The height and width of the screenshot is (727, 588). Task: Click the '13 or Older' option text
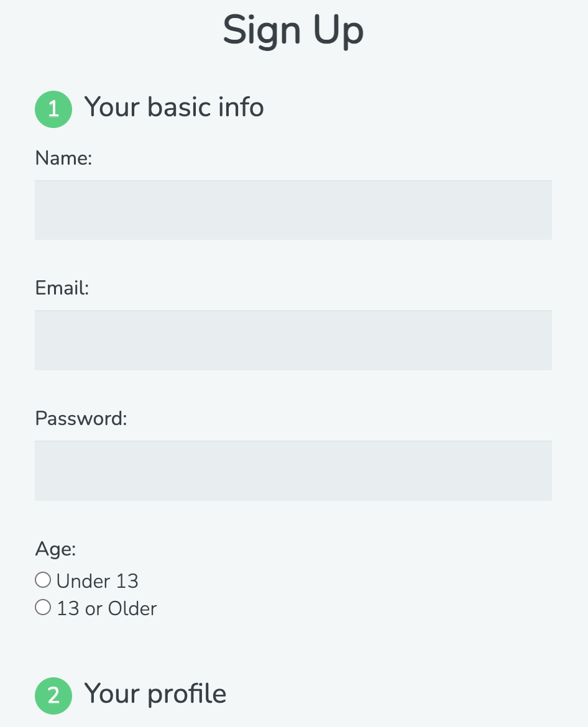pos(106,608)
